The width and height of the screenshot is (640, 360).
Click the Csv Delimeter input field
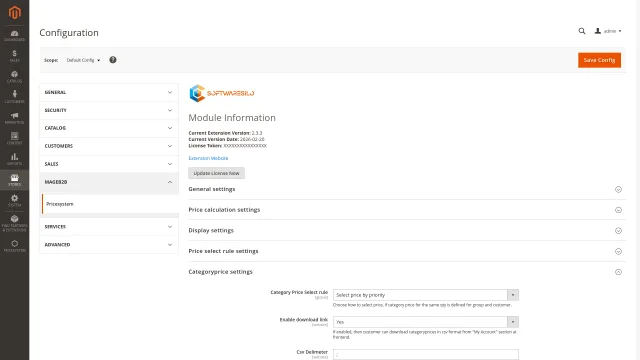coord(426,354)
